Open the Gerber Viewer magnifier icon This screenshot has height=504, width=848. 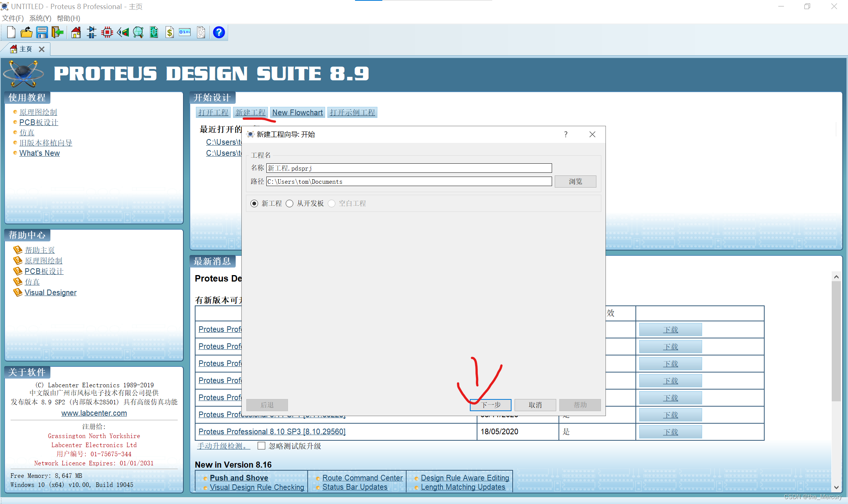coord(138,33)
